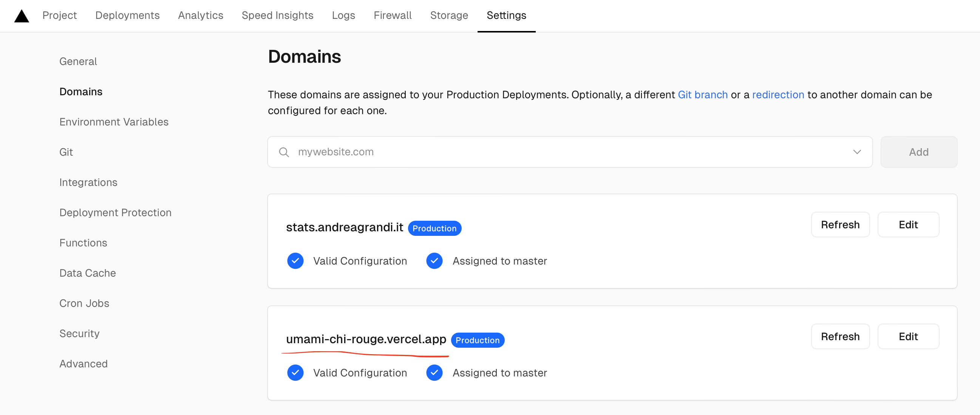
Task: Click 'Assigned to master' text under umami-chi-rouge.vercel.app
Action: pyautogui.click(x=499, y=373)
